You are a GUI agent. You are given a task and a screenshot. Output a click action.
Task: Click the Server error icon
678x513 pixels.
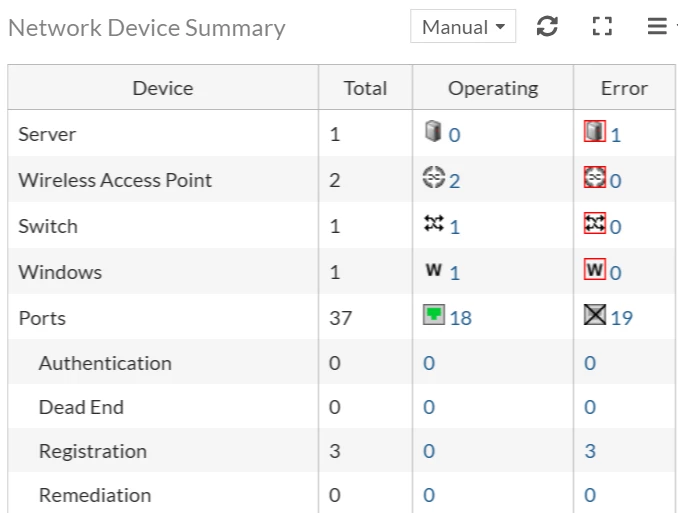[595, 131]
